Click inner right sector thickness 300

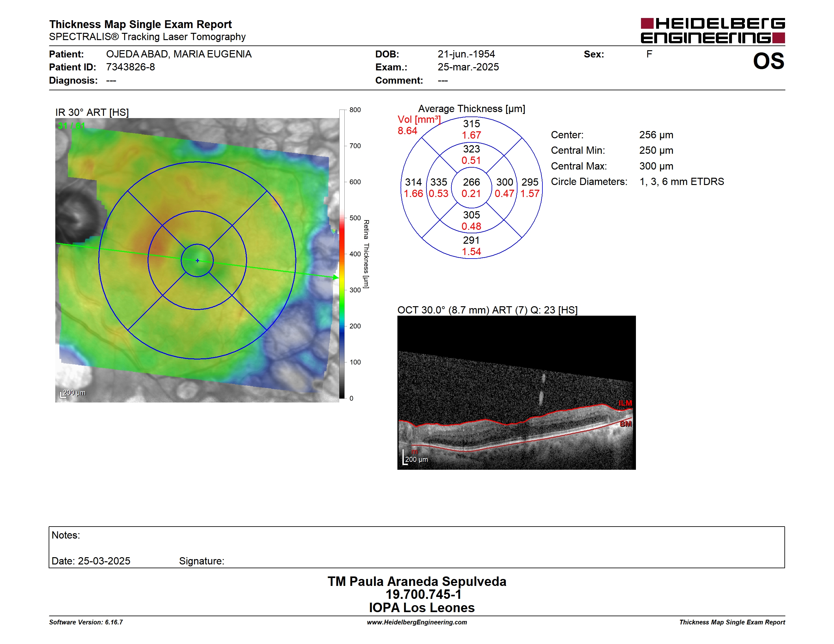click(x=505, y=182)
